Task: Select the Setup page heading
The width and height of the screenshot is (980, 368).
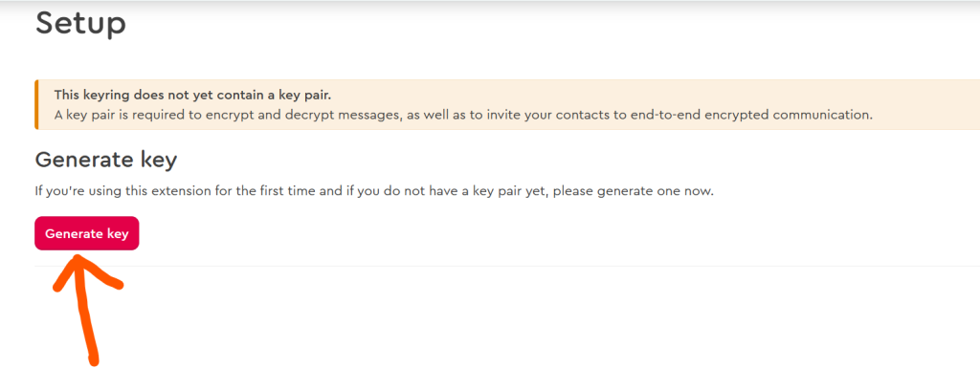Action: click(x=80, y=24)
